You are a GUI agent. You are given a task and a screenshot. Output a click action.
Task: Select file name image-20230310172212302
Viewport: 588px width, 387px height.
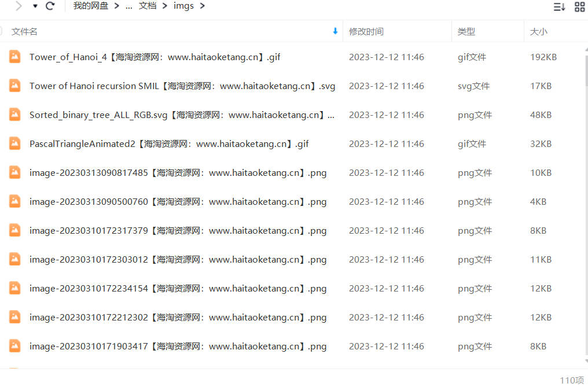[178, 317]
